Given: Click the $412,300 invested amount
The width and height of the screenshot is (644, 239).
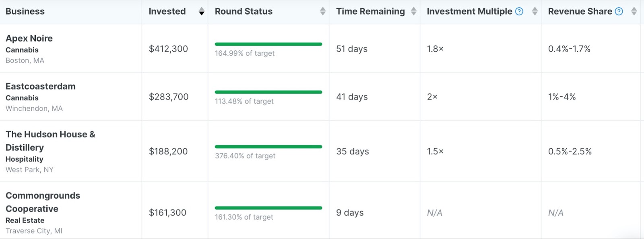Looking at the screenshot, I should (x=168, y=49).
